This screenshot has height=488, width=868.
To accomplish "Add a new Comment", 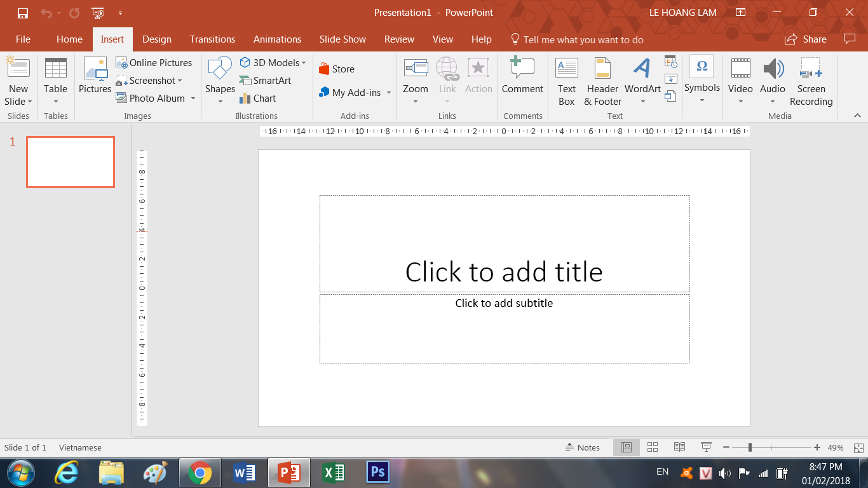I will tap(522, 76).
